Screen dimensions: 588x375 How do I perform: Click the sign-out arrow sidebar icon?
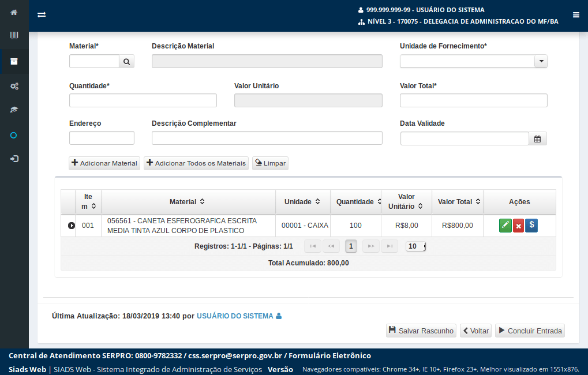tap(14, 159)
